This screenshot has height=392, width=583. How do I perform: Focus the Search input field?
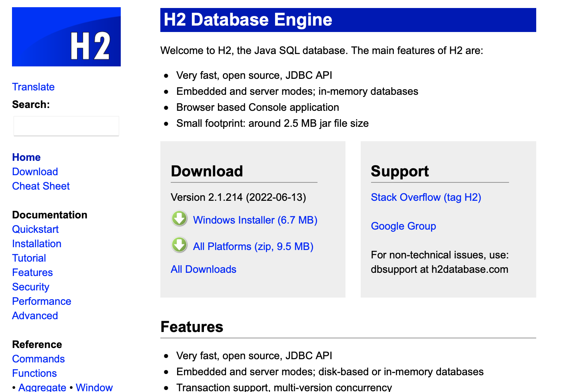pyautogui.click(x=66, y=126)
